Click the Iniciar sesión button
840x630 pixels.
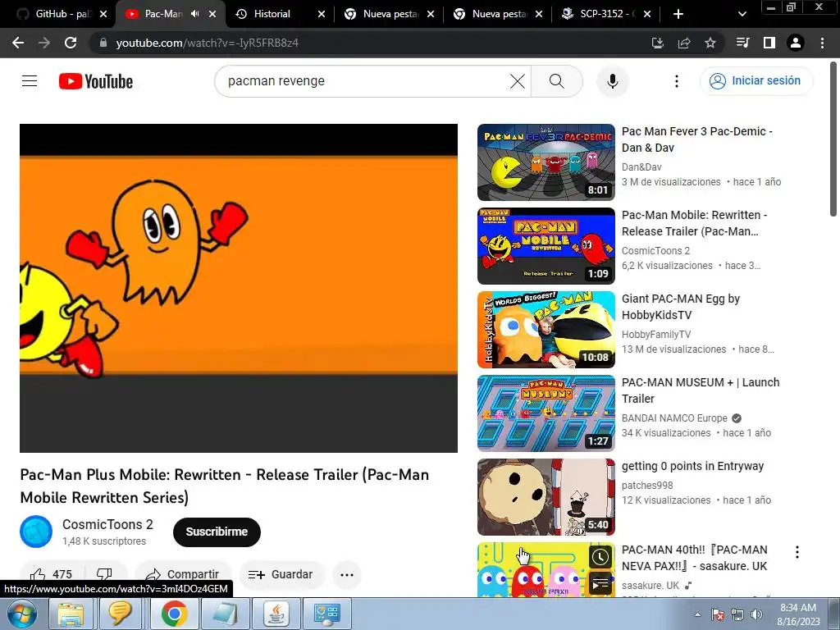[x=756, y=81]
